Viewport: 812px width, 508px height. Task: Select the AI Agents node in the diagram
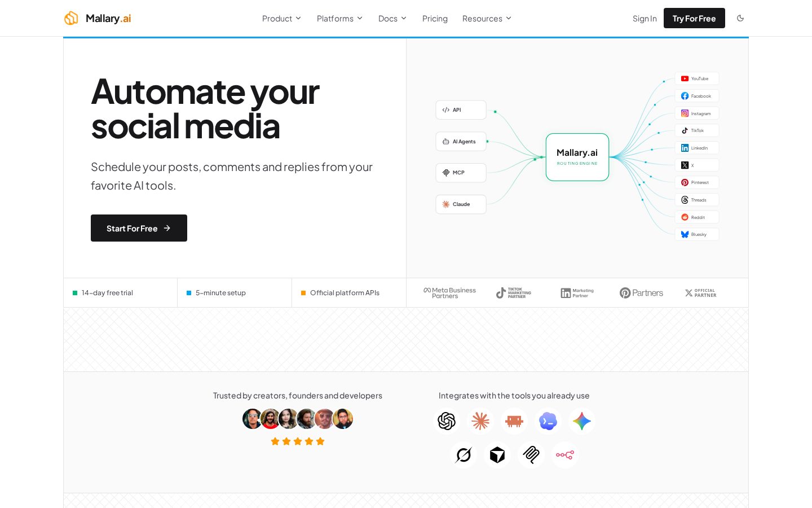tap(461, 142)
